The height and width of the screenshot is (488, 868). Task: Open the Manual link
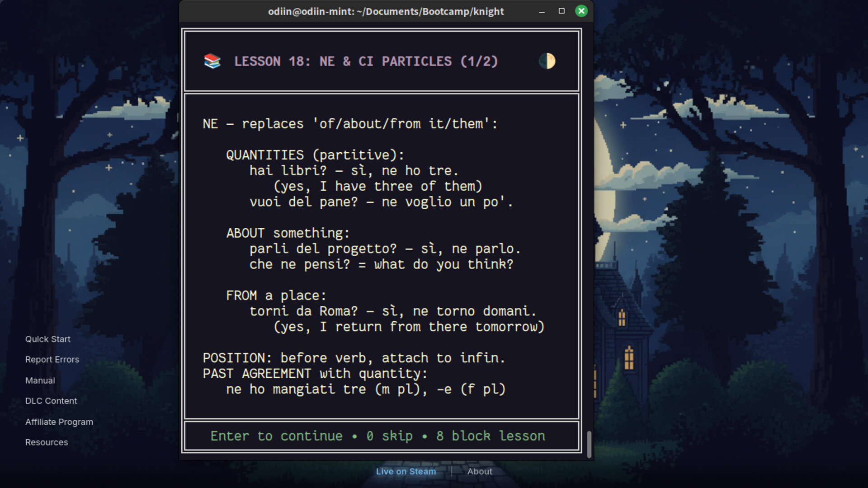coord(40,380)
